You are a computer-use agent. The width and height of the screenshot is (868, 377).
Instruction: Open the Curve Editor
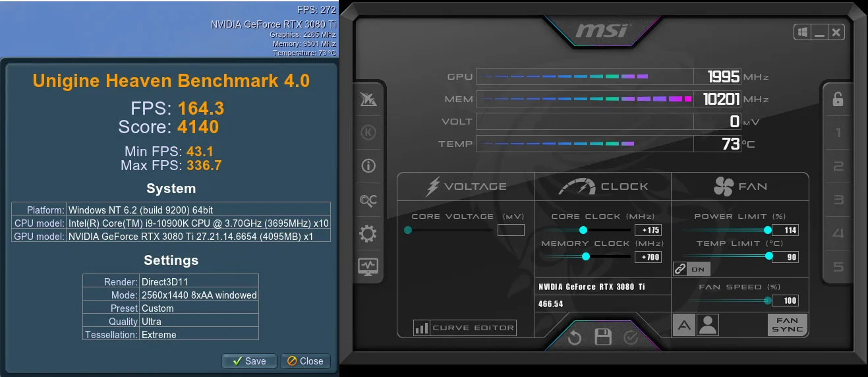point(465,328)
